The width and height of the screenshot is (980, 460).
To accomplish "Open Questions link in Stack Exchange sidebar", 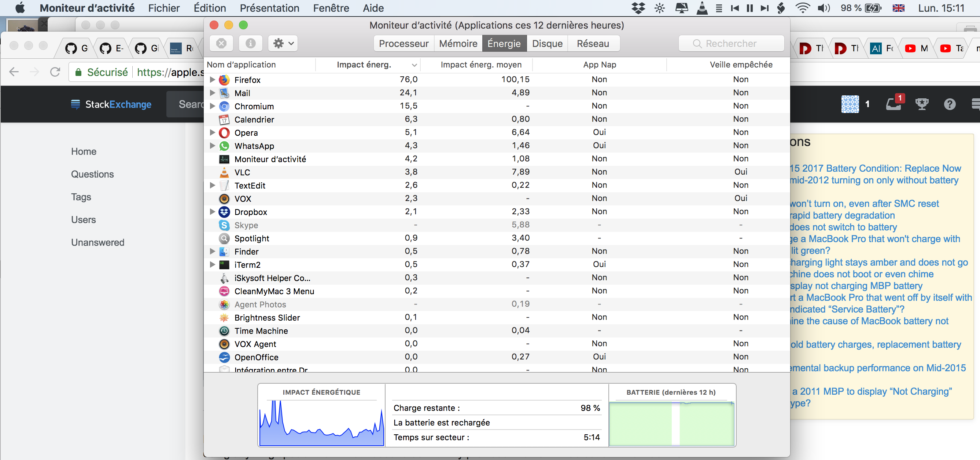I will pos(92,174).
